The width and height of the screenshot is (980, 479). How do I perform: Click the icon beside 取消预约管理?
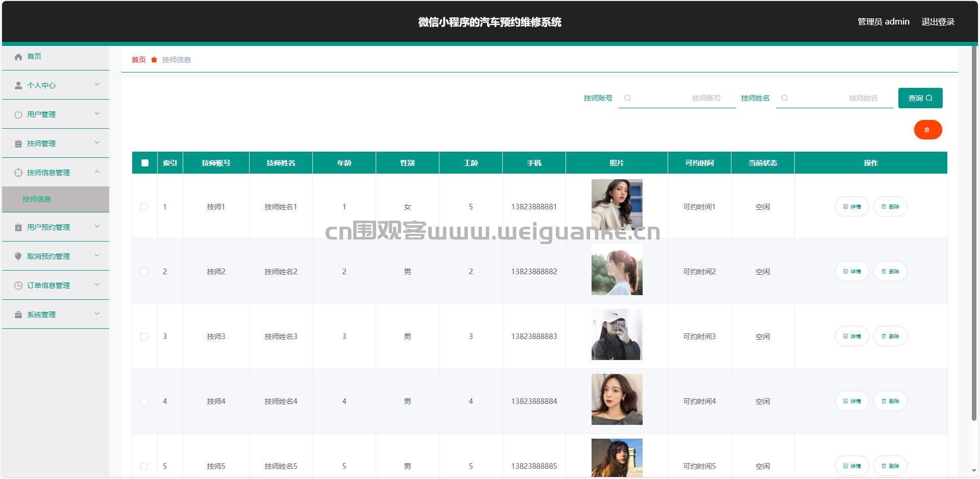click(x=18, y=256)
